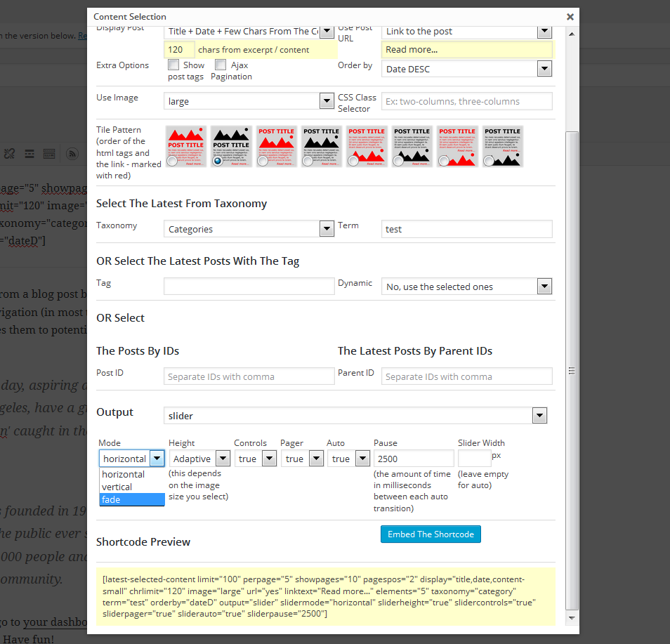Click the Pause milliseconds input field
670x644 pixels.
tap(414, 459)
